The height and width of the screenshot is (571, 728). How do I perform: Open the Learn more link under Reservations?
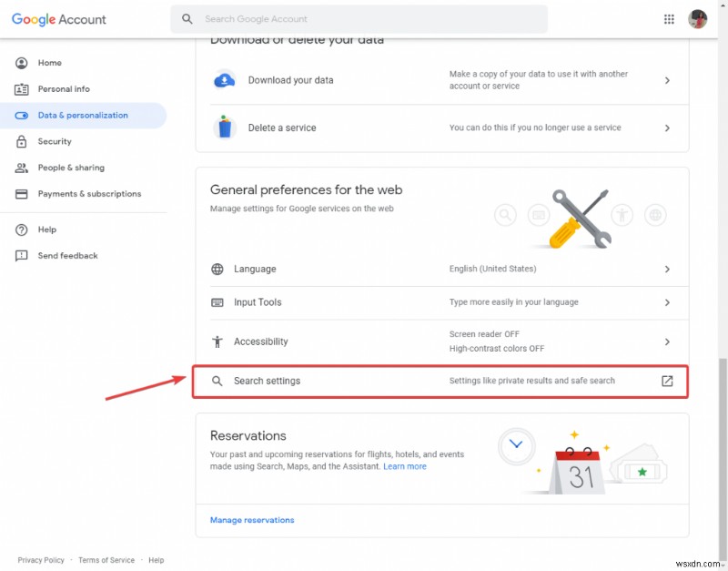[406, 466]
